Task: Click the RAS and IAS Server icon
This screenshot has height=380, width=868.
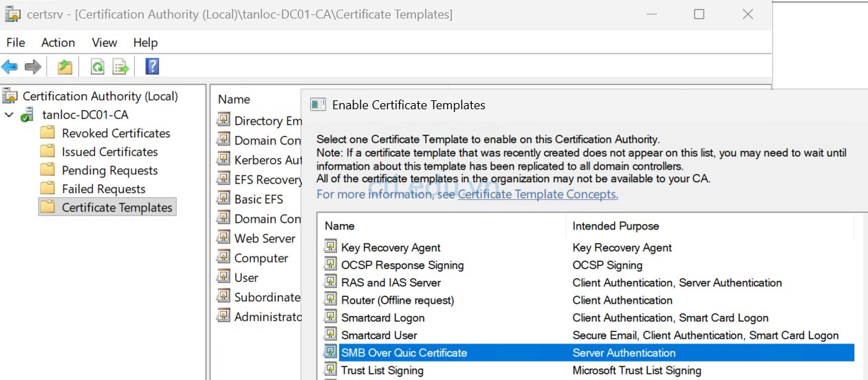Action: [331, 282]
